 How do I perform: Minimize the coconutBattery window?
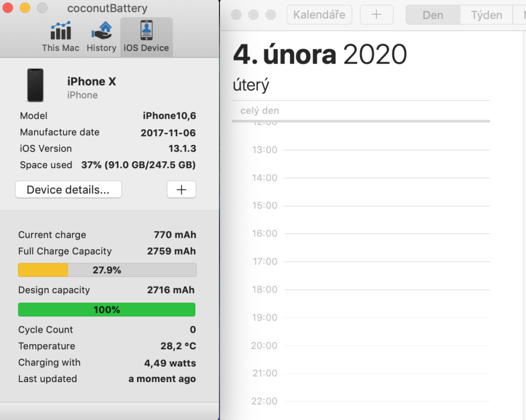[25, 8]
